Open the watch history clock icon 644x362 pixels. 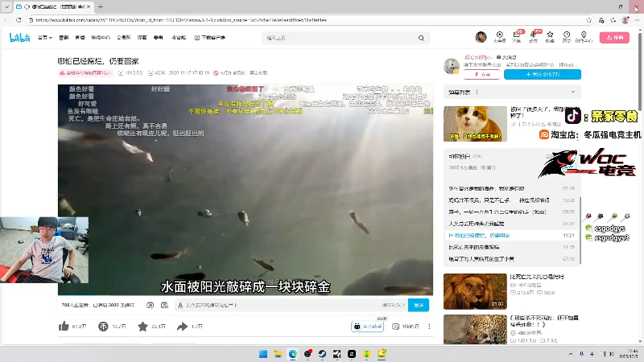click(567, 36)
